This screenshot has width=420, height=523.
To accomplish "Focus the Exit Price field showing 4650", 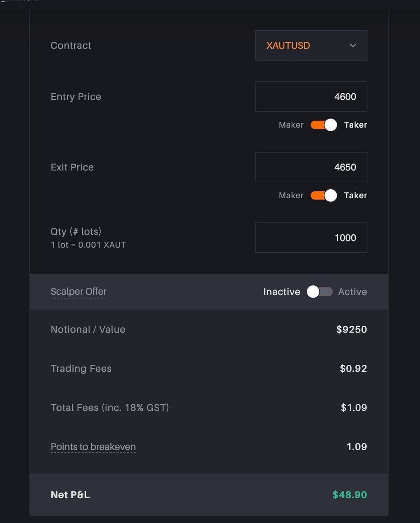I will point(311,167).
